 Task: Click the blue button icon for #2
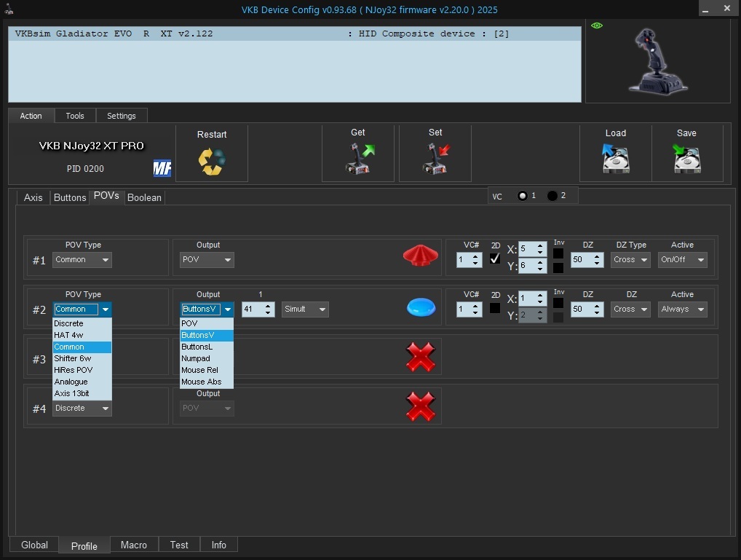point(421,307)
